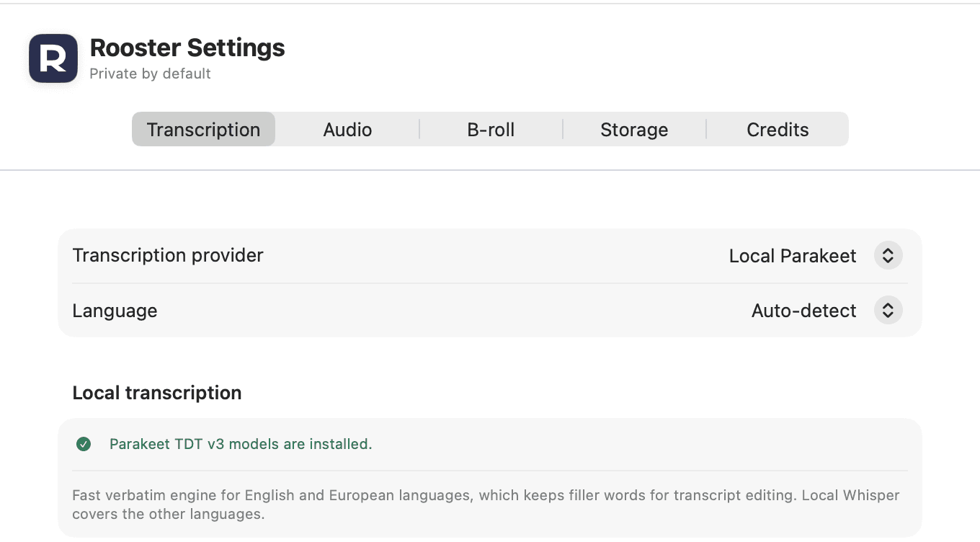Image resolution: width=980 pixels, height=542 pixels.
Task: Click the 'Auto-detect' value text
Action: [804, 311]
